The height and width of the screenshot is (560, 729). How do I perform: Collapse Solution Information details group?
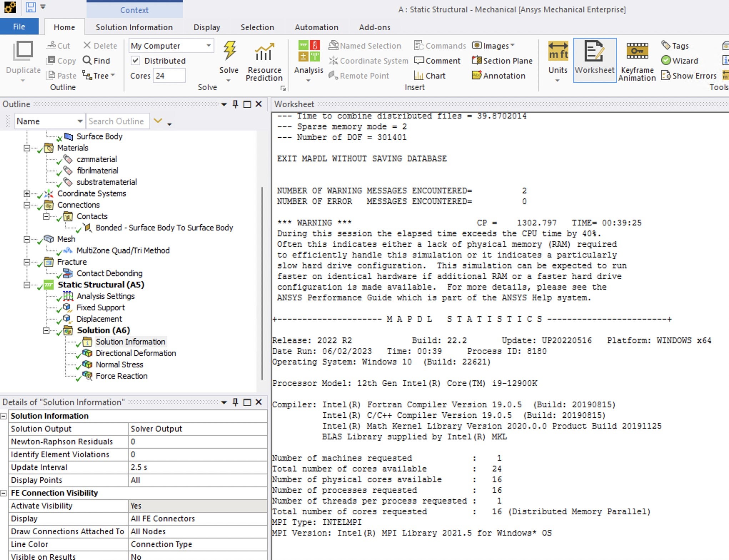[x=4, y=416]
